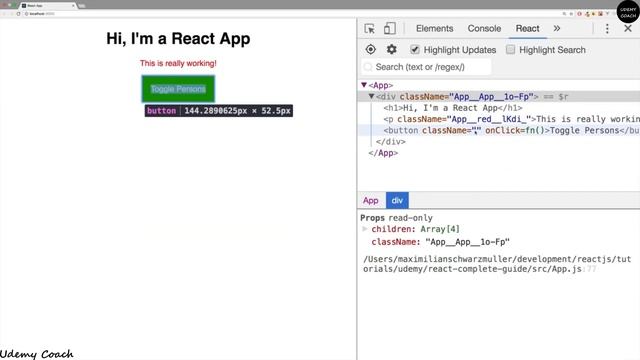Activate the inspect element picker icon

[x=370, y=29]
